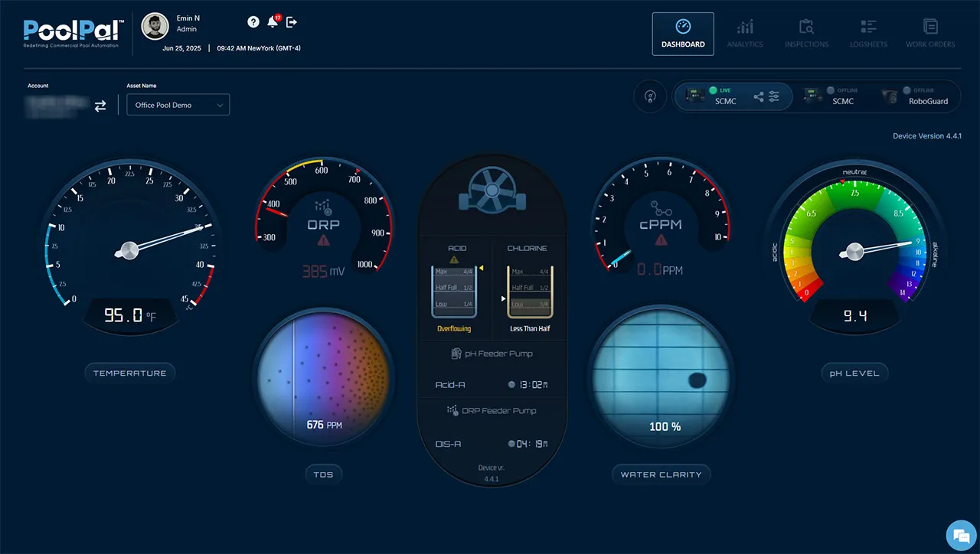The width and height of the screenshot is (980, 554).
Task: Open settings sliders icon on live SCMC
Action: (775, 96)
